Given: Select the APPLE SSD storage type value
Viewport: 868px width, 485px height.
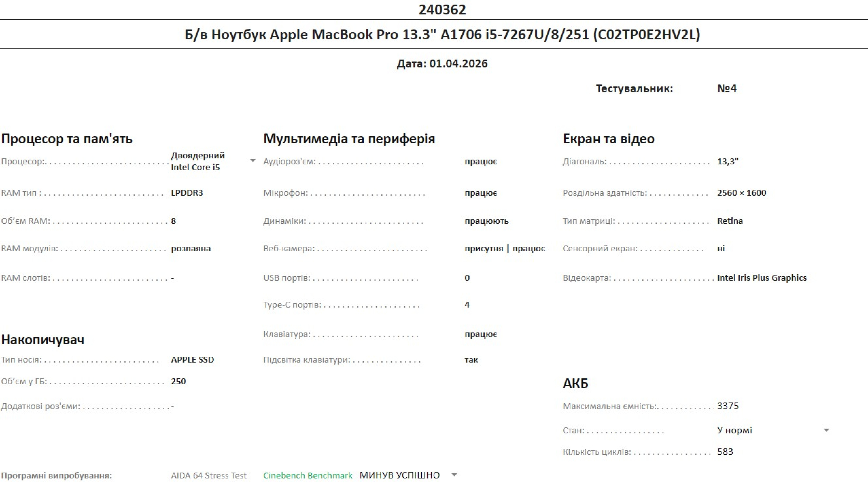Looking at the screenshot, I should point(192,360).
